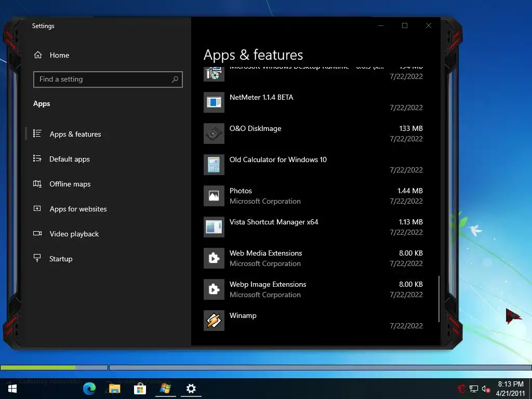The height and width of the screenshot is (399, 532).
Task: Maximize the Settings window
Action: tap(404, 26)
